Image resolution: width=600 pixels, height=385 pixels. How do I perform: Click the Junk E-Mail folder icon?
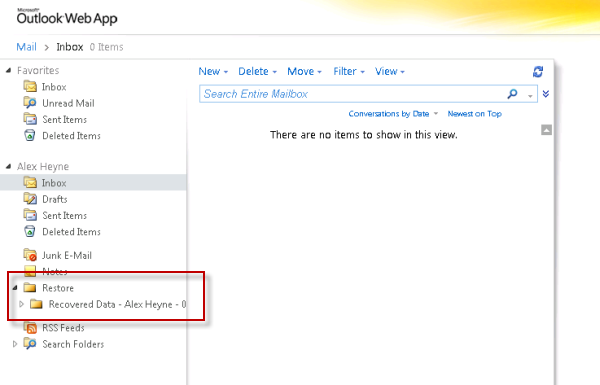point(30,255)
